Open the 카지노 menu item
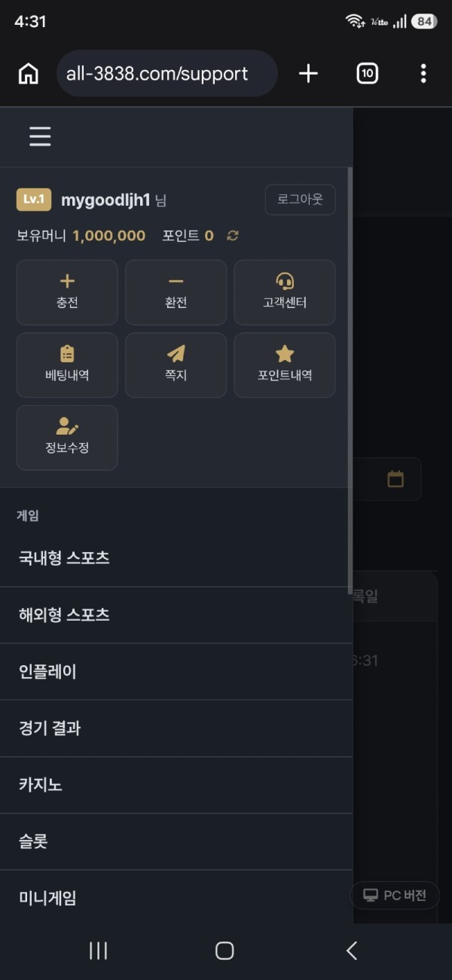The height and width of the screenshot is (980, 452). [x=176, y=785]
